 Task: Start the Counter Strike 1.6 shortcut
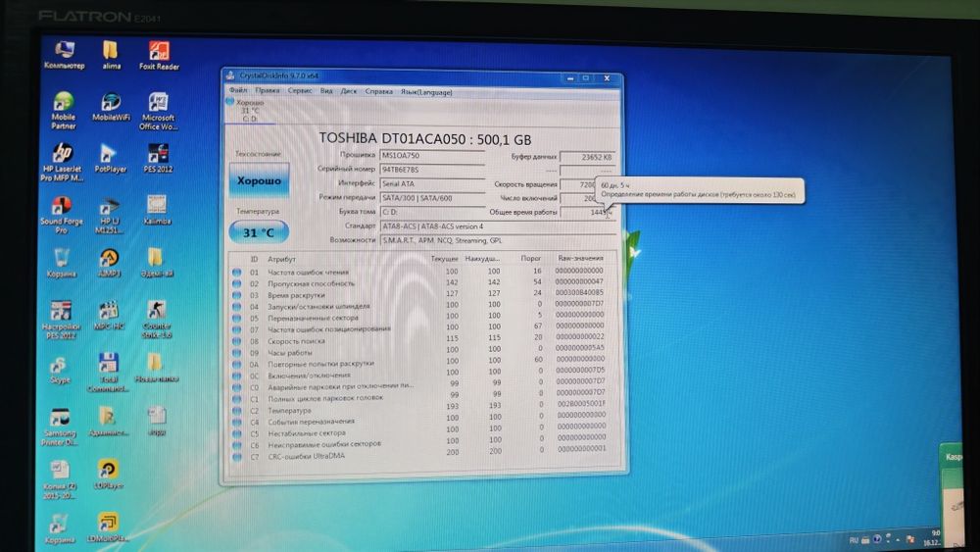(156, 320)
